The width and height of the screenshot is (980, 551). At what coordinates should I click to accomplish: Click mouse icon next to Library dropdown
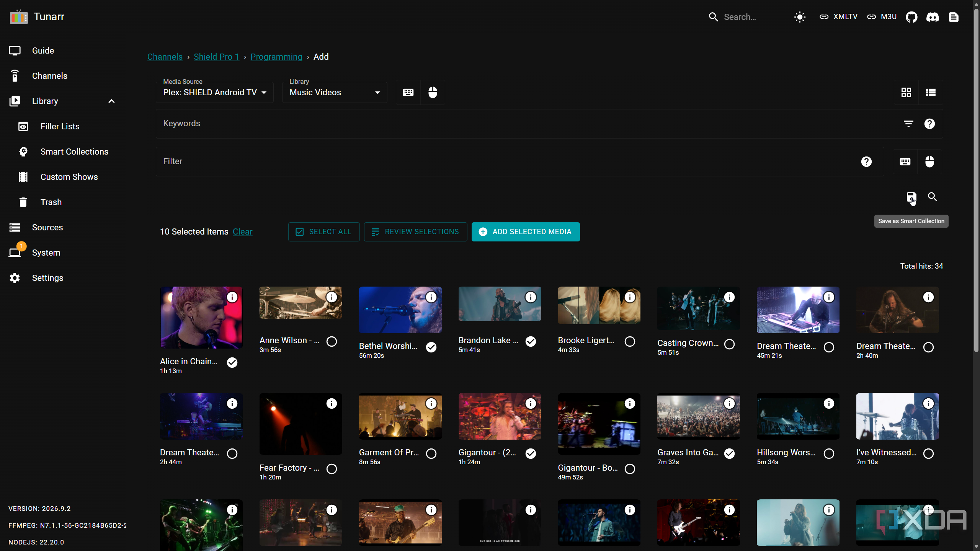click(433, 92)
